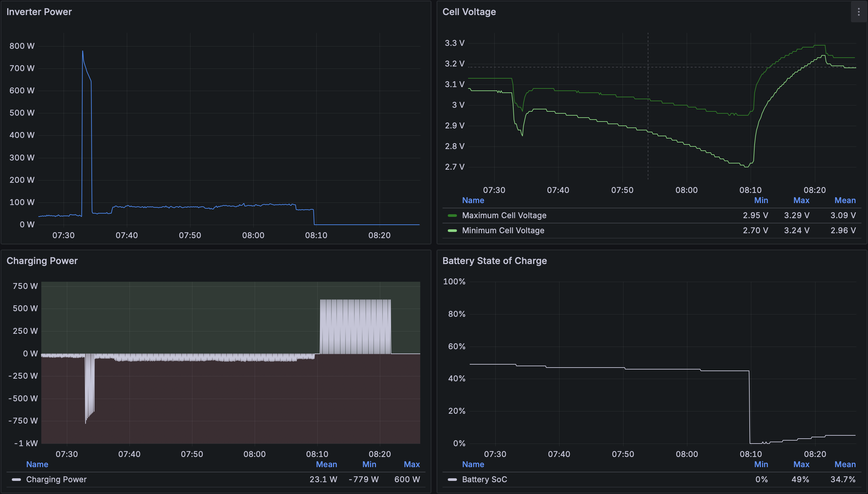The height and width of the screenshot is (494, 868).
Task: Click the Inverter Power spike peak on graph
Action: [83, 51]
